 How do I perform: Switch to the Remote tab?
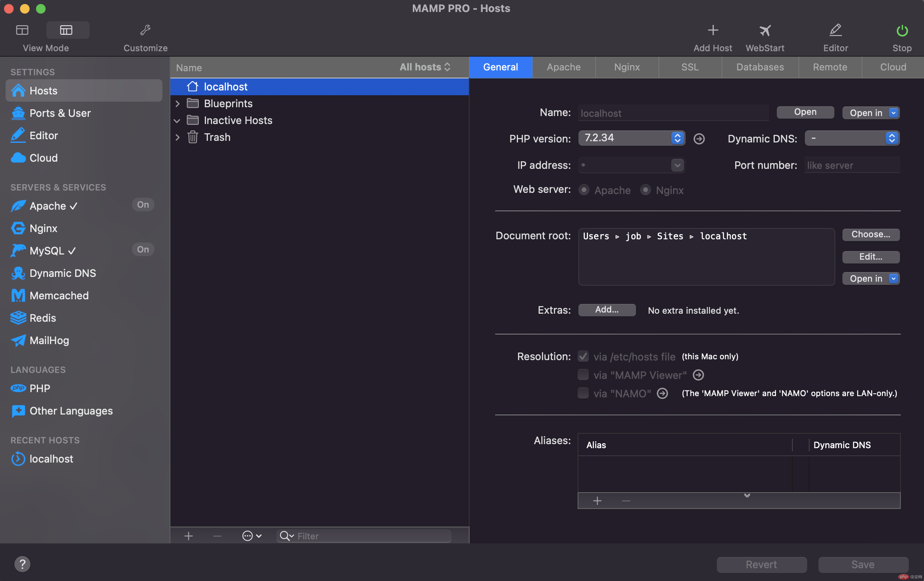830,67
